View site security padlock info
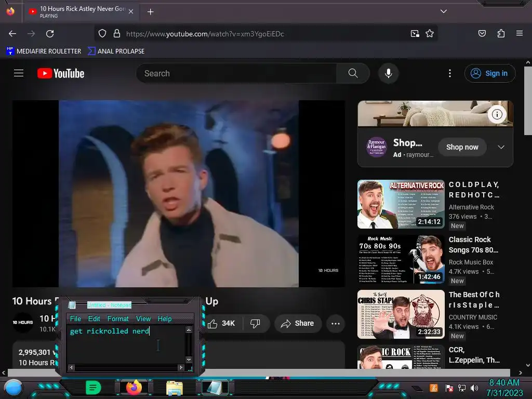This screenshot has width=532, height=399. pos(117,34)
